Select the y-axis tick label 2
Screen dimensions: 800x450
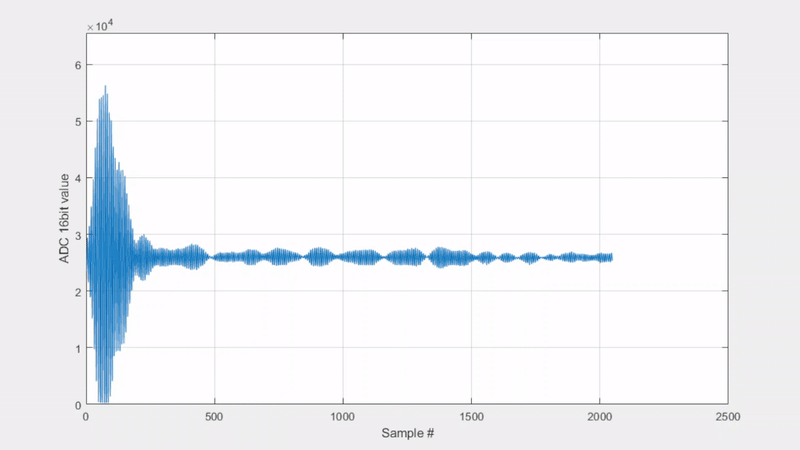pos(77,292)
